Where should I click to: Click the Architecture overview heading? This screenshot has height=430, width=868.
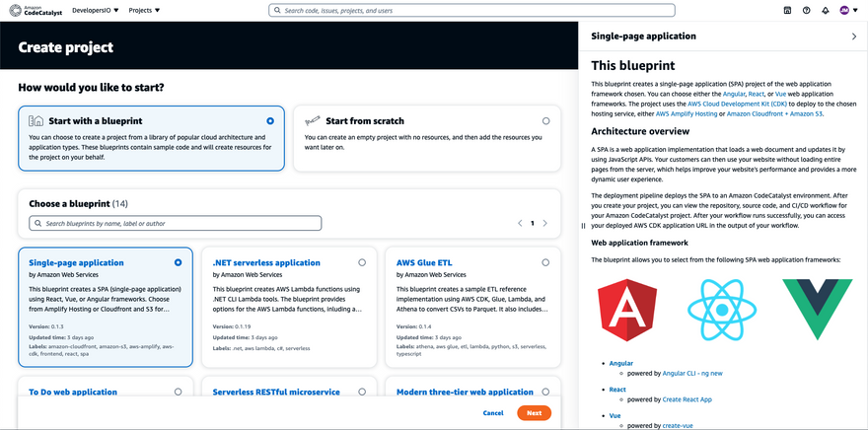pos(640,131)
